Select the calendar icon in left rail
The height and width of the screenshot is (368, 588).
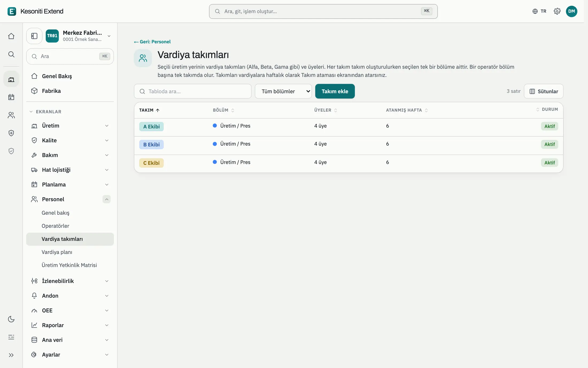(x=11, y=97)
